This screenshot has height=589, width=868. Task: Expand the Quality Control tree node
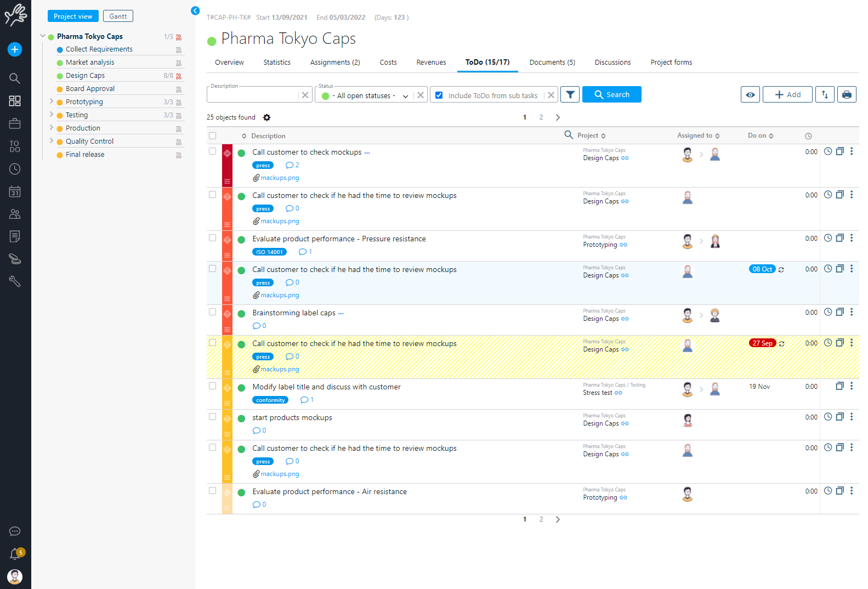pyautogui.click(x=52, y=141)
